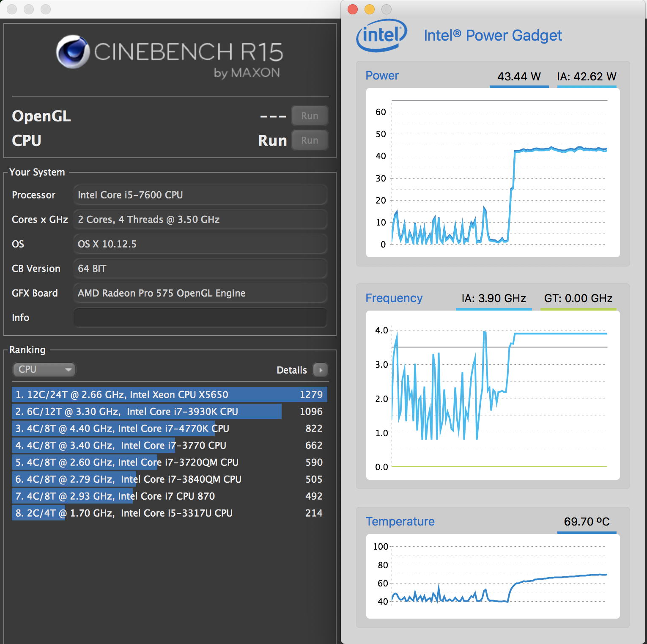Viewport: 647px width, 644px height.
Task: Click score 1096 in ranking list
Action: pos(311,411)
